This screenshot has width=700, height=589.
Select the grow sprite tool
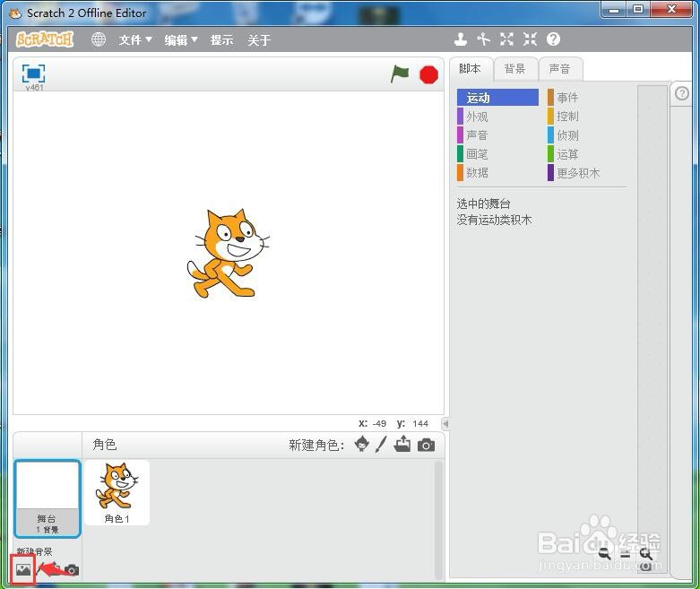tap(506, 39)
